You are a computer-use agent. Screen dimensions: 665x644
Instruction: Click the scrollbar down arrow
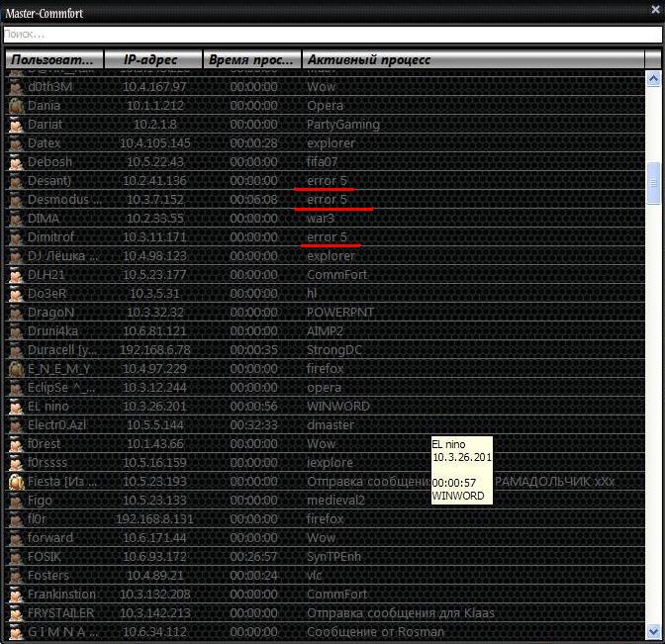pos(653,631)
